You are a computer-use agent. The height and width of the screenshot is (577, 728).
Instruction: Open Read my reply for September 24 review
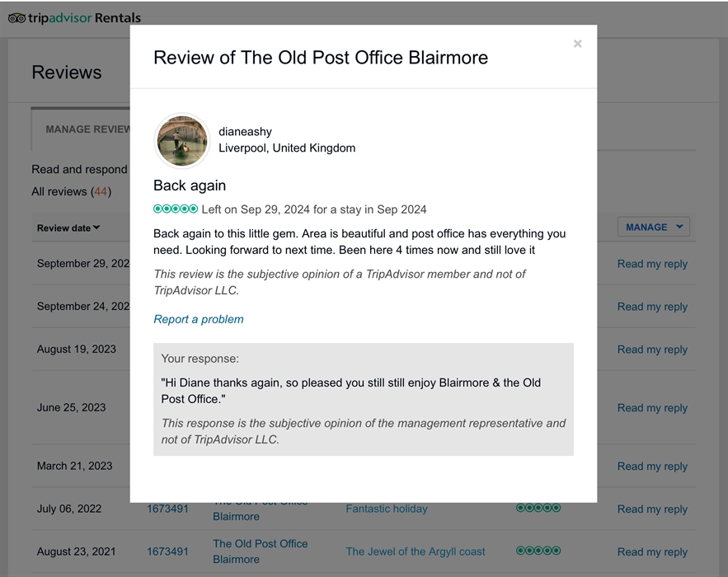coord(652,307)
